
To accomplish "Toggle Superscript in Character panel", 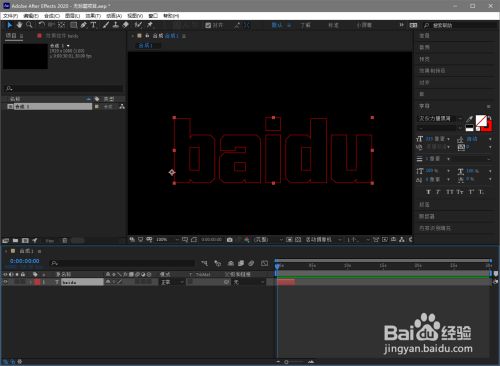I will 471,192.
